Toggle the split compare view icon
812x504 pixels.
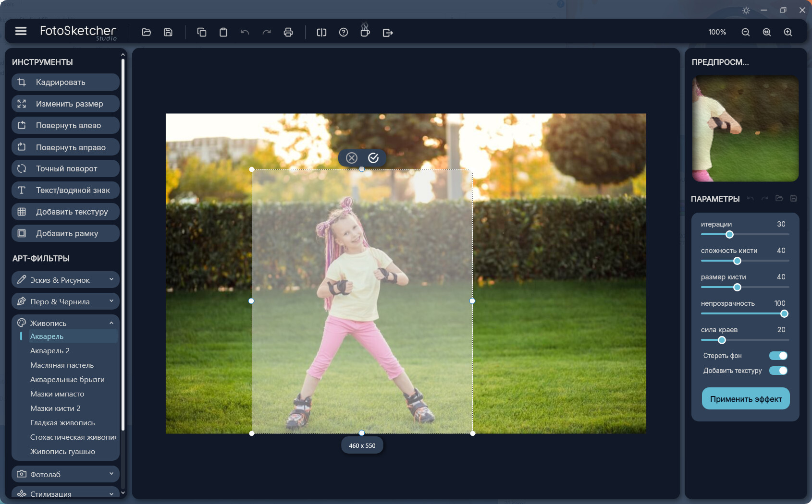point(321,32)
